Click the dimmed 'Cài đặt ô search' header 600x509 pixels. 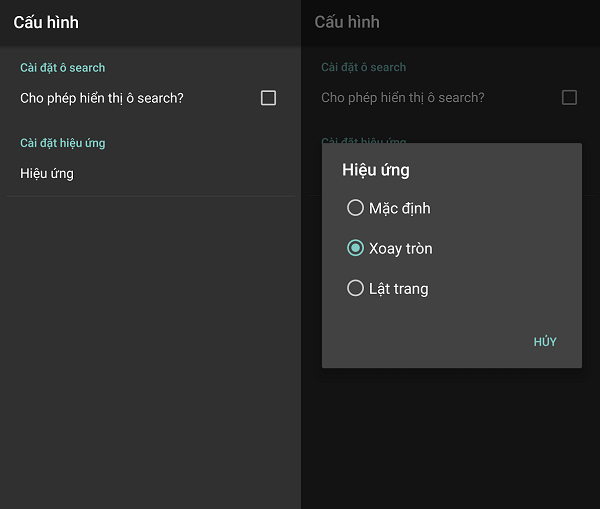click(363, 68)
